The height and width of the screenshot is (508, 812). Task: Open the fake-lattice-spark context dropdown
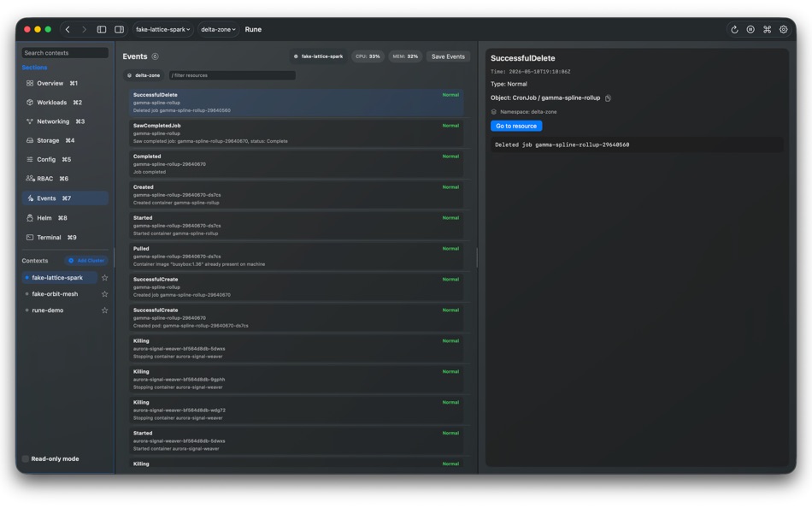[x=163, y=30]
